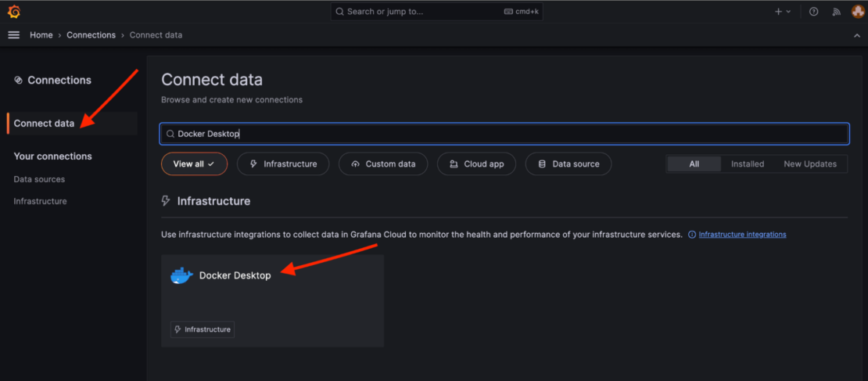Switch to the New Updates tab
868x381 pixels.
[x=809, y=164]
